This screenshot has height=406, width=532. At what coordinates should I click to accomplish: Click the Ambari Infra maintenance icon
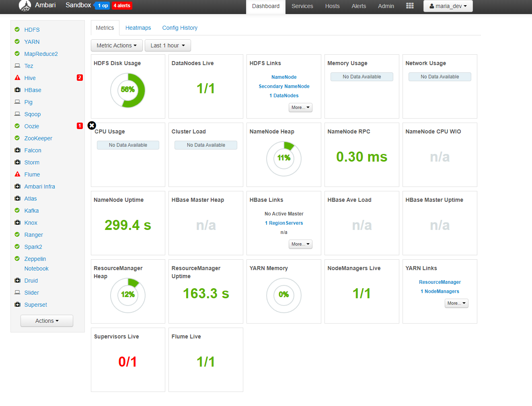(17, 186)
